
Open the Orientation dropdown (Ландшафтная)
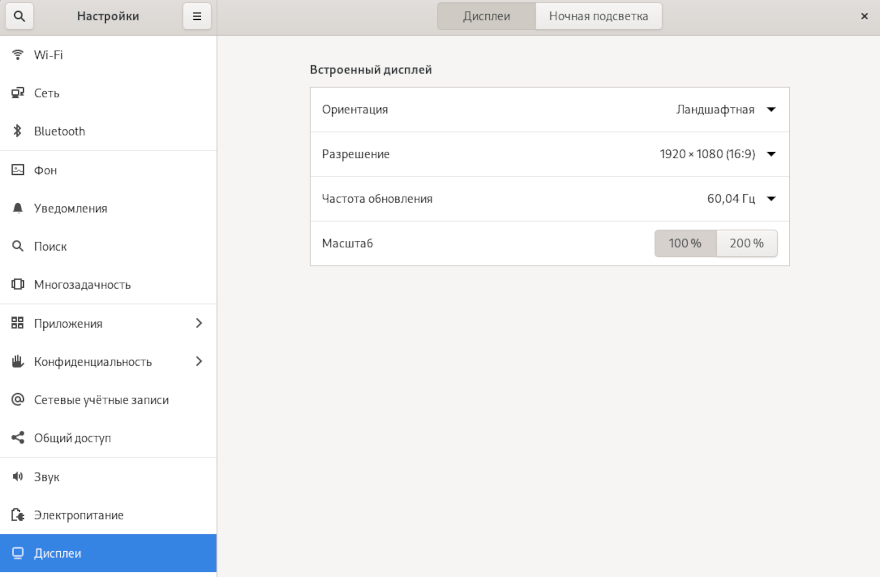tap(725, 110)
